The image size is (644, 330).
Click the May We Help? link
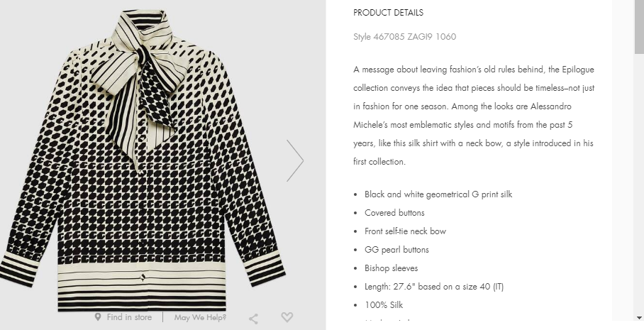point(200,317)
